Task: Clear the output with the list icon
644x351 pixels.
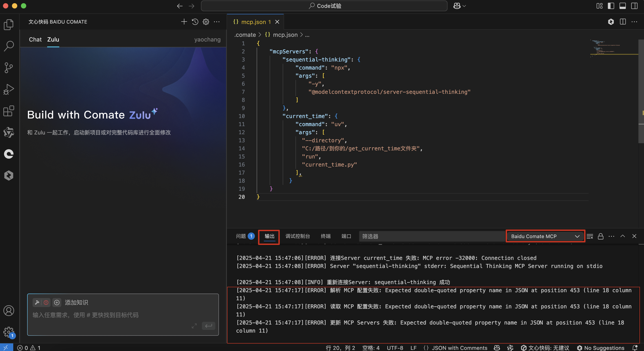Action: [x=590, y=236]
